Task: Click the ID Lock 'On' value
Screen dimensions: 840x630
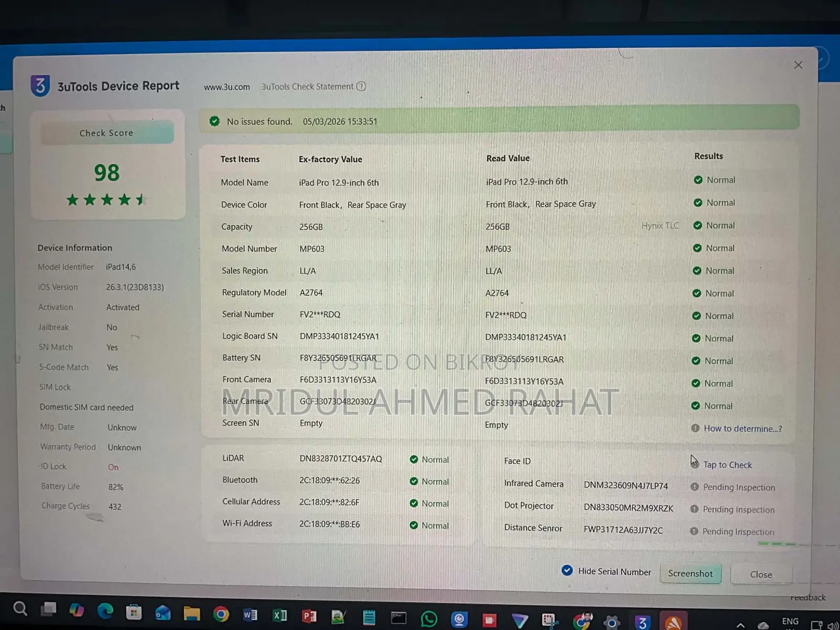Action: 113,467
